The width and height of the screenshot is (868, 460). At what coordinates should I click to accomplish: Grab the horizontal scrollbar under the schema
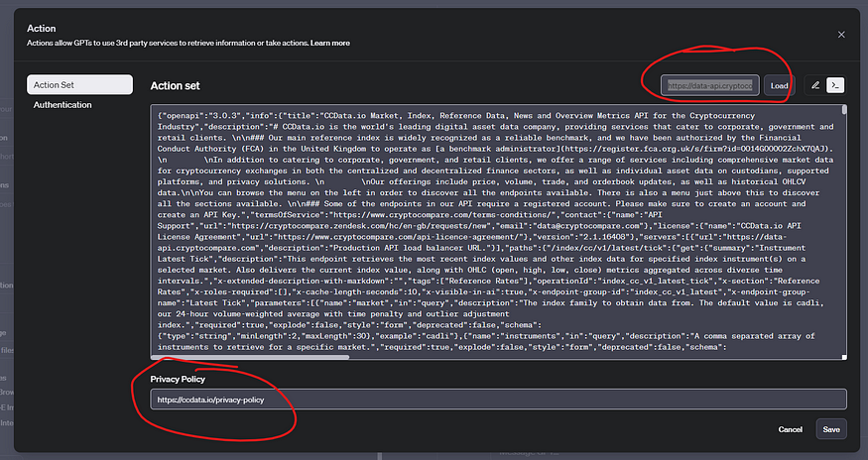pos(252,357)
